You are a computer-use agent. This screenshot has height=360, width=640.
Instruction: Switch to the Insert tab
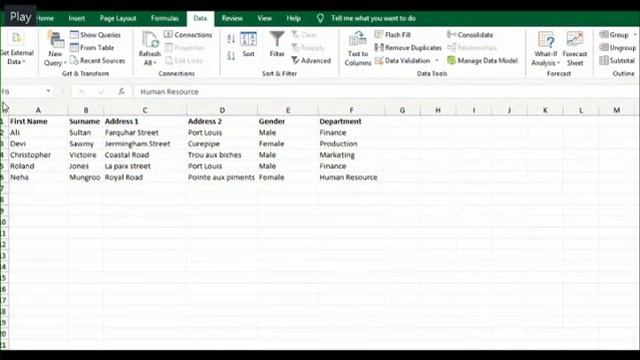tap(77, 18)
